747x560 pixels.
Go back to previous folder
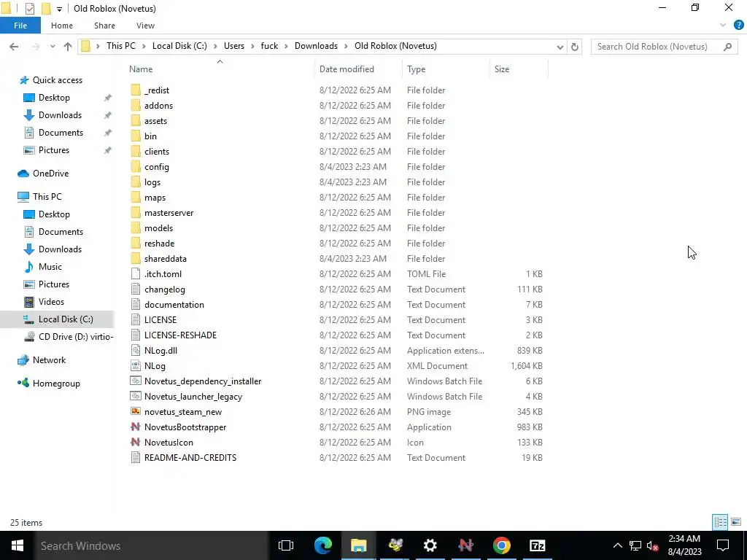click(x=14, y=47)
